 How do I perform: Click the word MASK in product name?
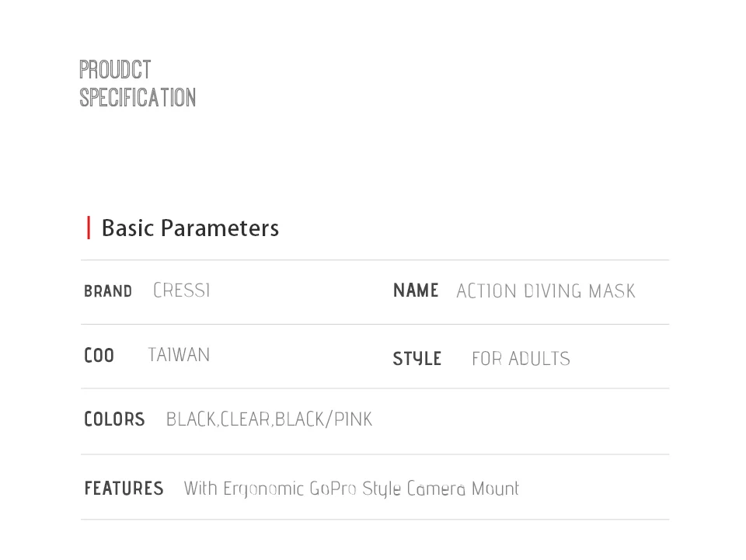click(x=612, y=291)
